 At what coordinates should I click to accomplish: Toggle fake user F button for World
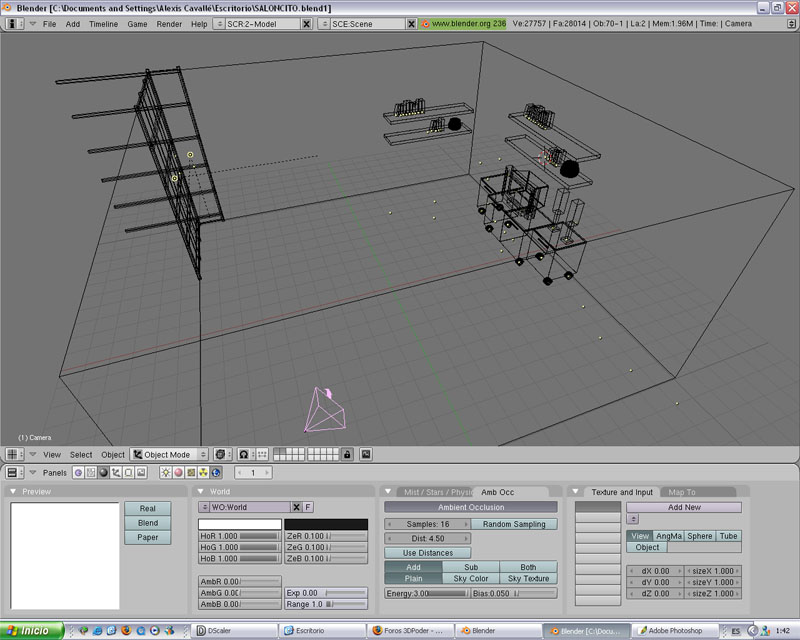(x=308, y=507)
